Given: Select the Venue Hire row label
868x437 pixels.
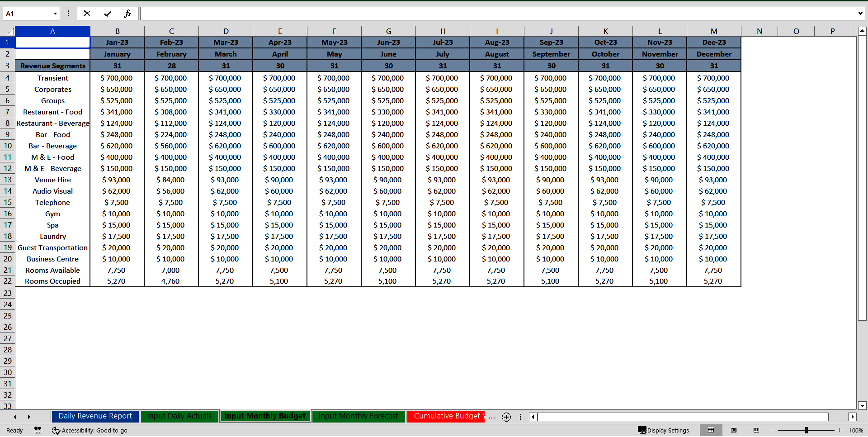Looking at the screenshot, I should tap(52, 180).
